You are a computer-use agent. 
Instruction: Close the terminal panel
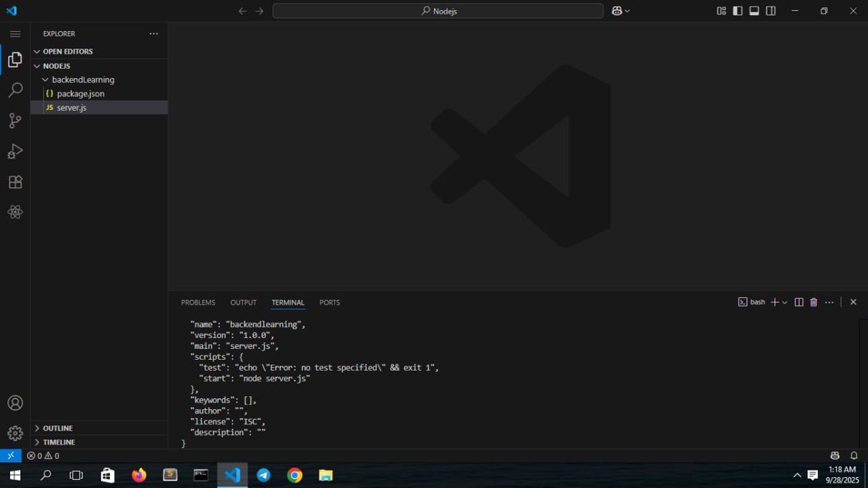tap(853, 302)
